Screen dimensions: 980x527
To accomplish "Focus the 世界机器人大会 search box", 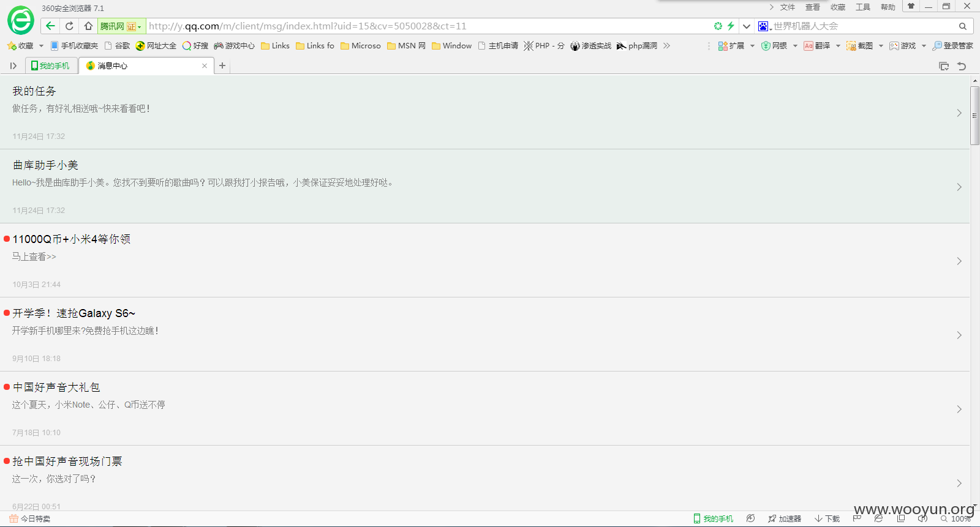I will 864,26.
